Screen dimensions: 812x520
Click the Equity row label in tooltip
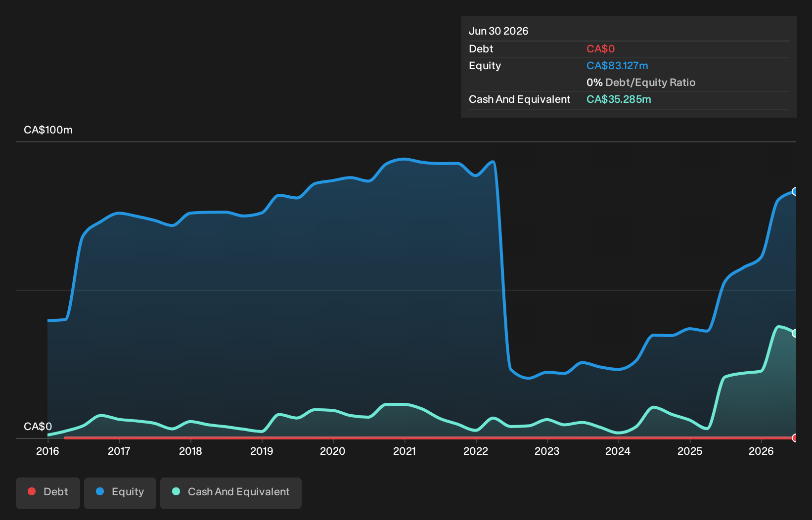point(485,66)
